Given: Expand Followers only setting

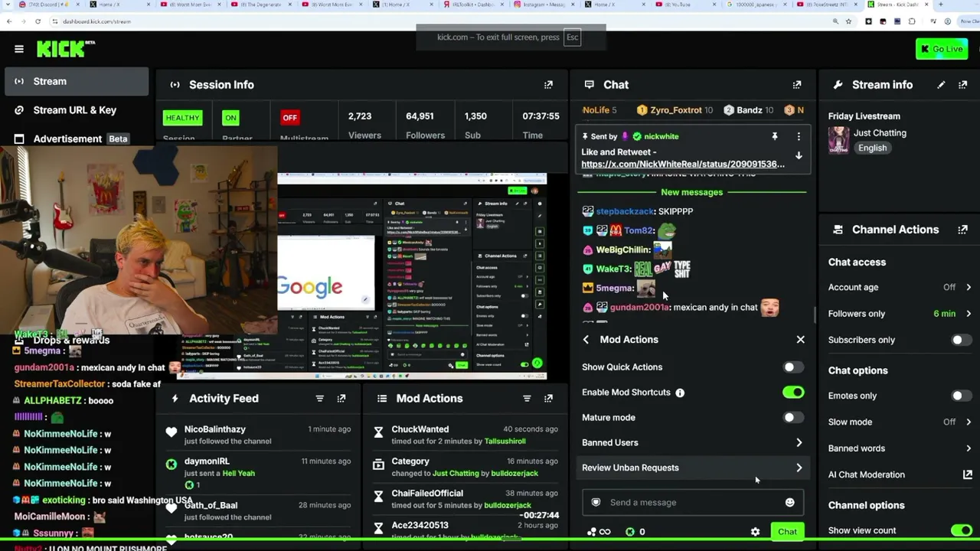Looking at the screenshot, I should (899, 314).
